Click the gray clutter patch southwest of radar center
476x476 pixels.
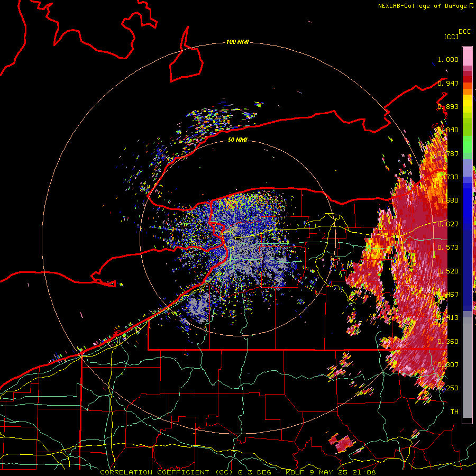pos(199,307)
